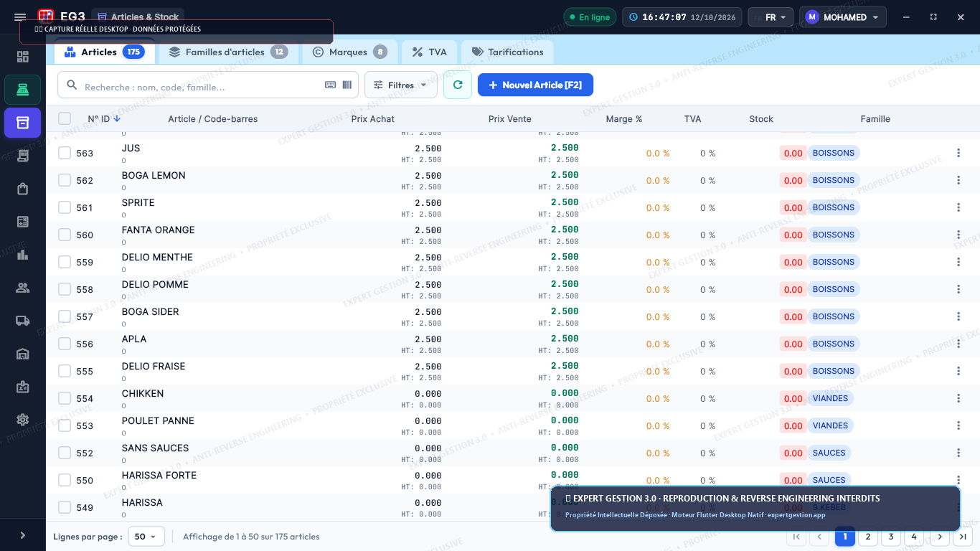Screen dimensions: 980x551
Task: Open the invoice list icon in sidebar
Action: tap(23, 222)
